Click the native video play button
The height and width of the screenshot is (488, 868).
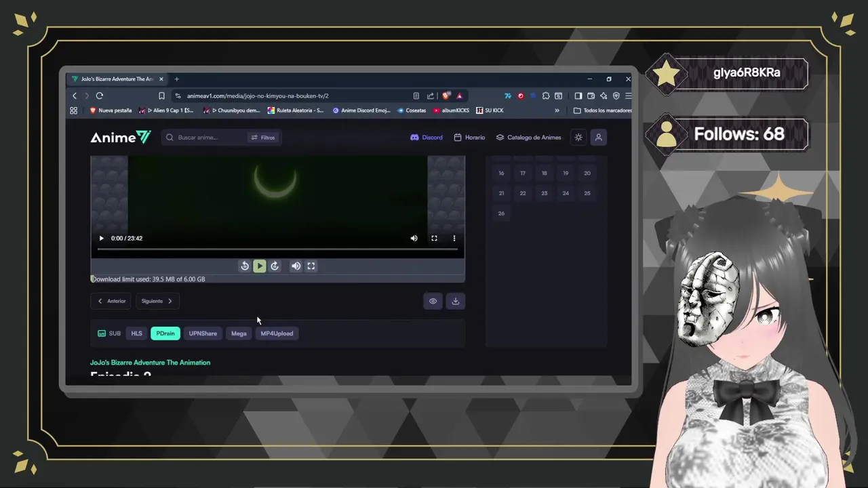pos(101,238)
